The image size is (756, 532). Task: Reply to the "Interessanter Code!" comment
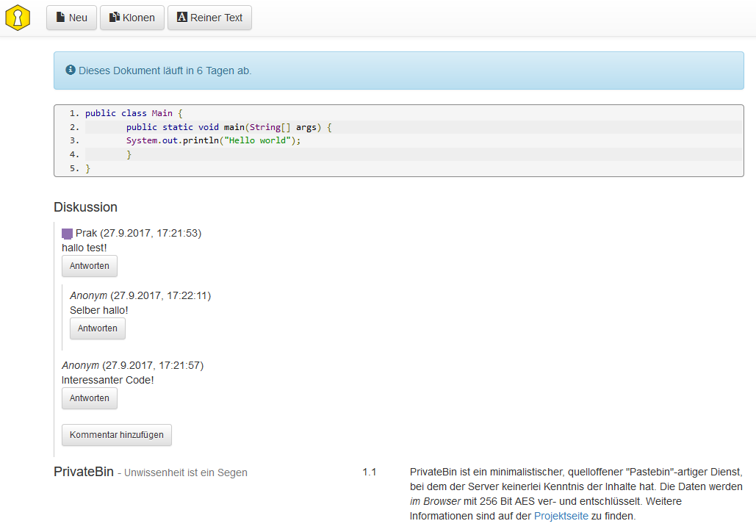[89, 398]
